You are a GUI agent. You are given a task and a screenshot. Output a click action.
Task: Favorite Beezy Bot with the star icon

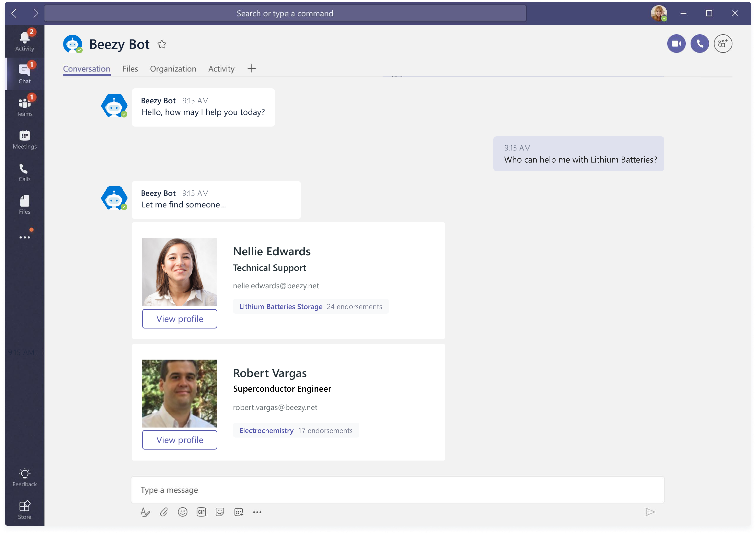point(162,44)
